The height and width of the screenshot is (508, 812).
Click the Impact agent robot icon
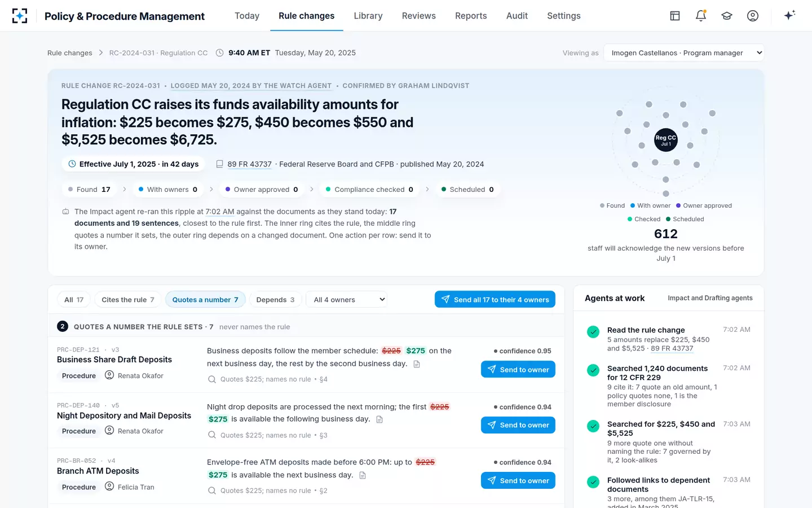[65, 212]
